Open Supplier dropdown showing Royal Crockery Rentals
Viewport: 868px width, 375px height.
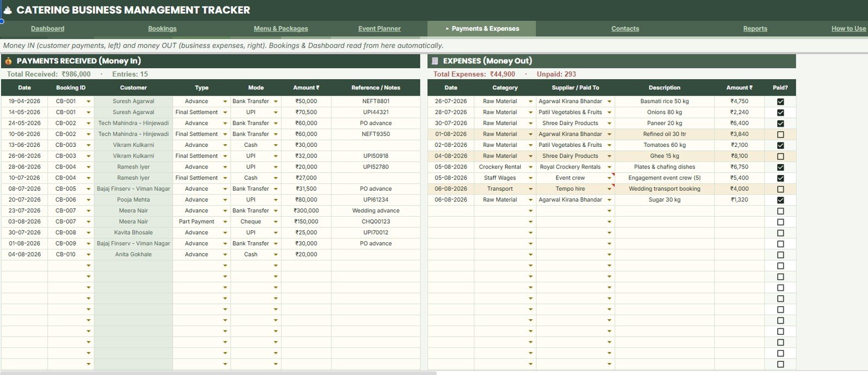coord(609,167)
